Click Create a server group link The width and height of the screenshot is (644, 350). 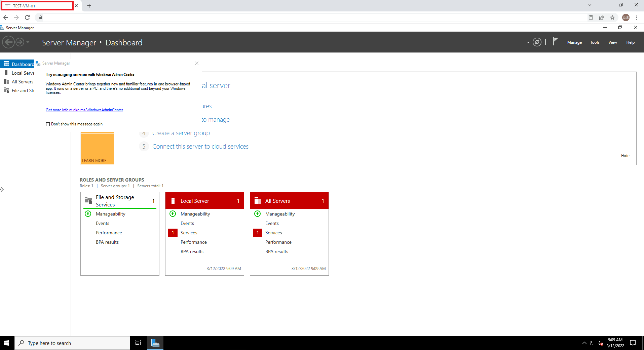[181, 133]
